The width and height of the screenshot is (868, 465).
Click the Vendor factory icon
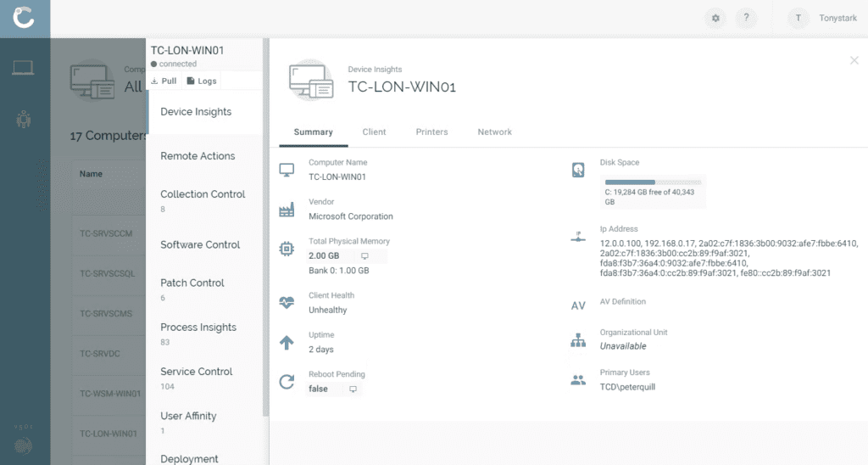coord(287,210)
